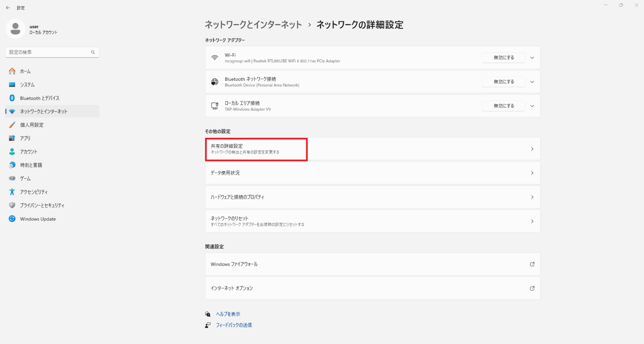The image size is (644, 344).
Task: Click the Wi-Fi adapter icon
Action: 215,58
